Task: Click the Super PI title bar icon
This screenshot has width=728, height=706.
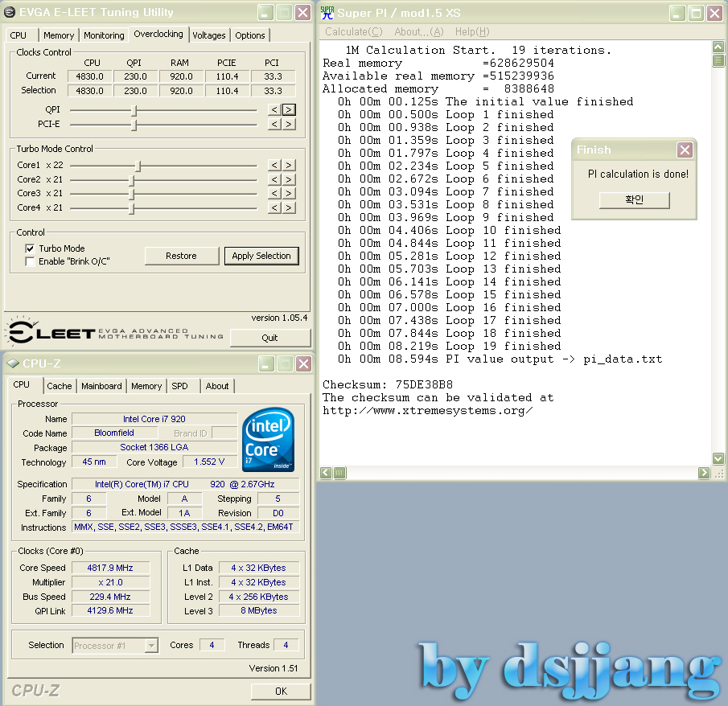Action: 327,12
